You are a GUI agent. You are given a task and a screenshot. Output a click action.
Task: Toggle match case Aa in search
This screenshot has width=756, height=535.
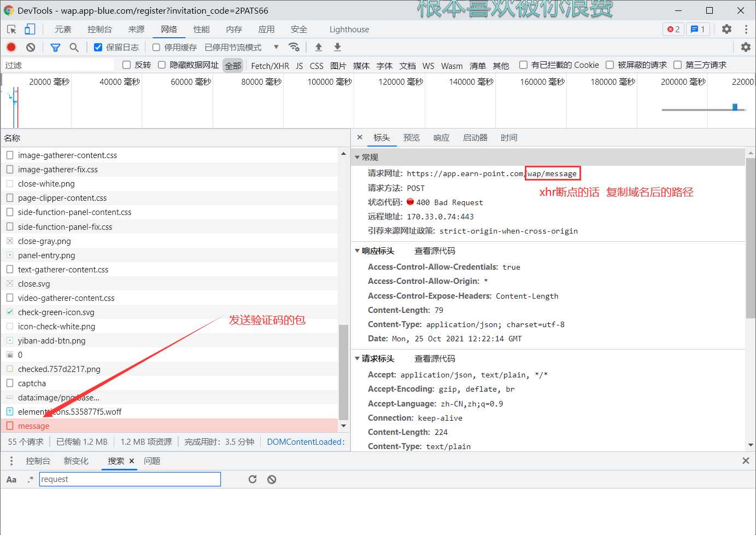coord(11,479)
